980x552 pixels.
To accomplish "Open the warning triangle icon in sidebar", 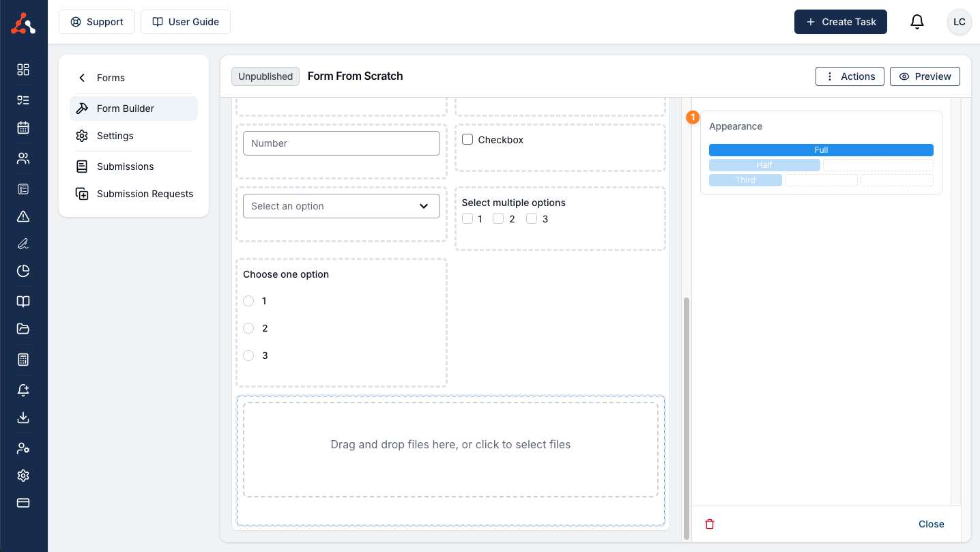I will (23, 216).
